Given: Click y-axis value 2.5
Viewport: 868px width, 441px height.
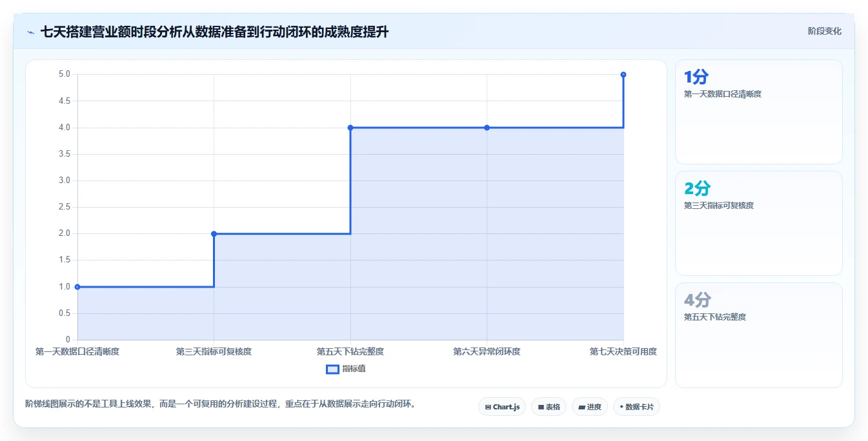Looking at the screenshot, I should 64,207.
